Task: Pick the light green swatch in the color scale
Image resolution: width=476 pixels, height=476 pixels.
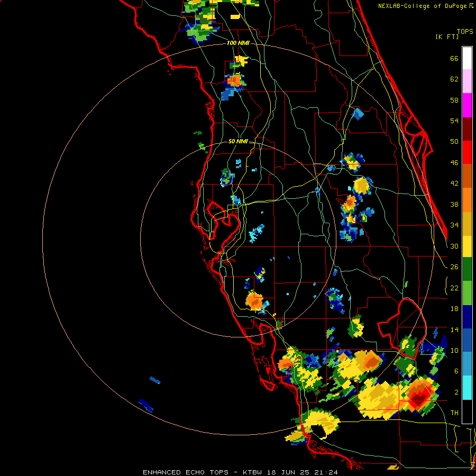Action: [467, 293]
